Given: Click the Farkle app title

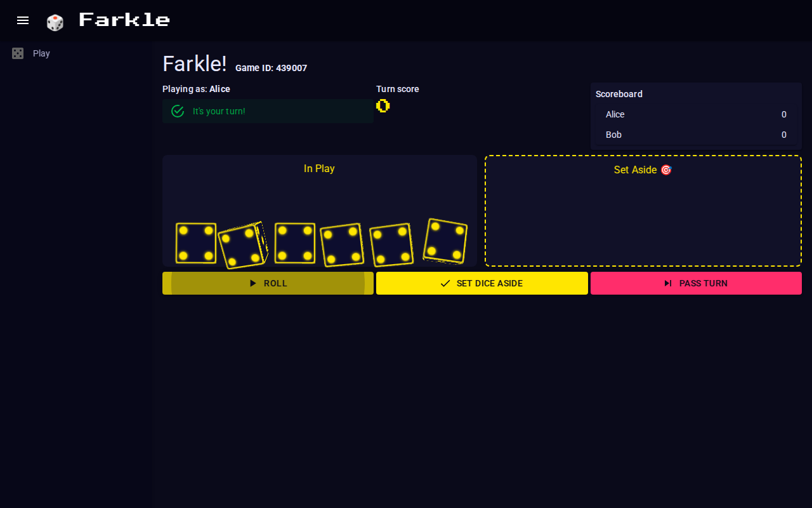Looking at the screenshot, I should 124,20.
